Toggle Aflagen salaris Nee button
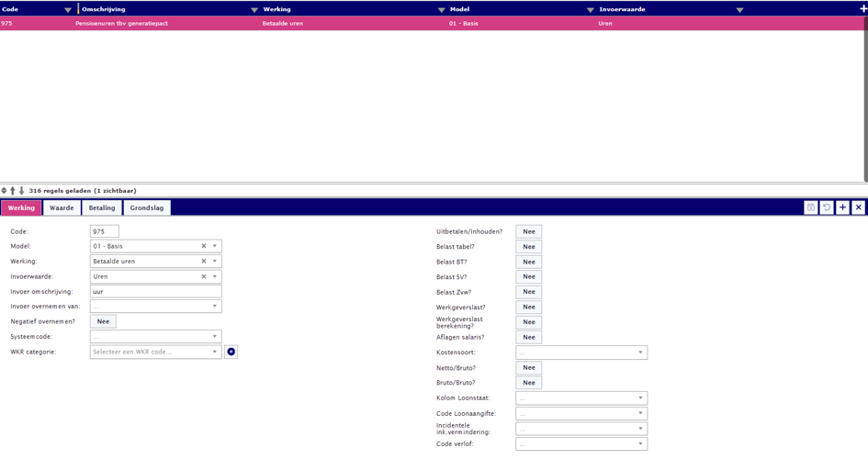The height and width of the screenshot is (459, 868). point(529,337)
